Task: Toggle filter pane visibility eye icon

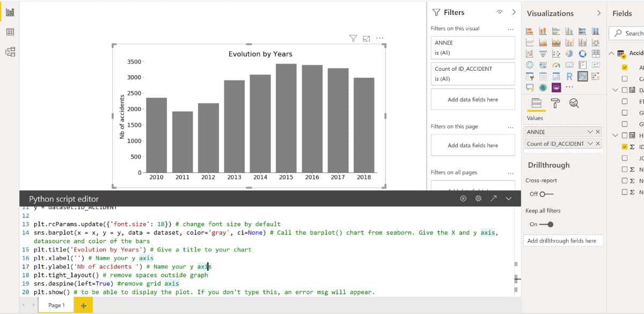Action: point(500,12)
